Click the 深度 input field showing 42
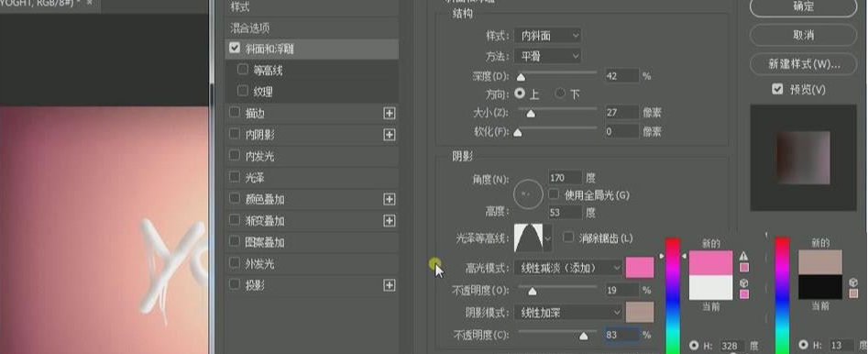The height and width of the screenshot is (354, 868). click(x=621, y=76)
